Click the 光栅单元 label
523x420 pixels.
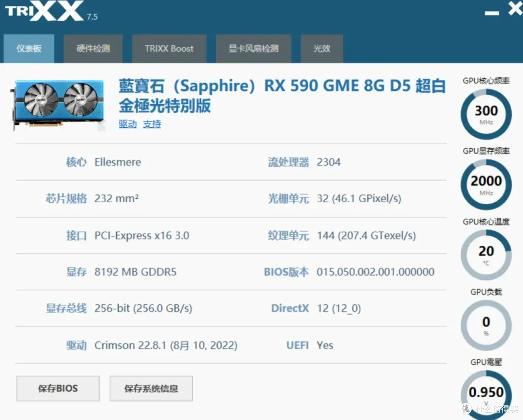pos(289,199)
